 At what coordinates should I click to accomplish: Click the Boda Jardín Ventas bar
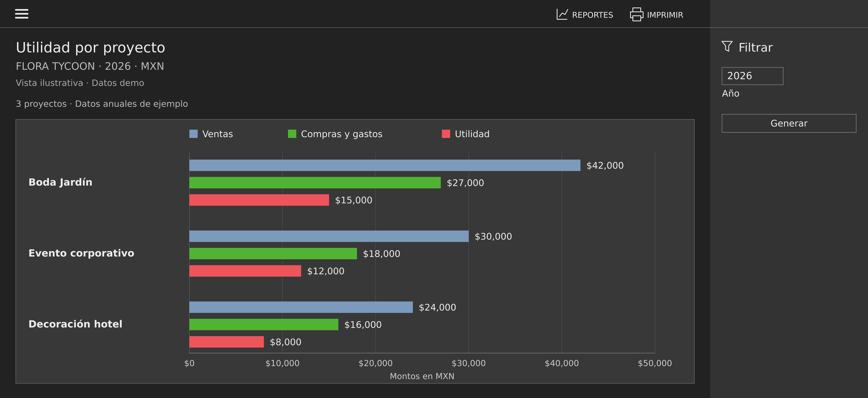385,165
